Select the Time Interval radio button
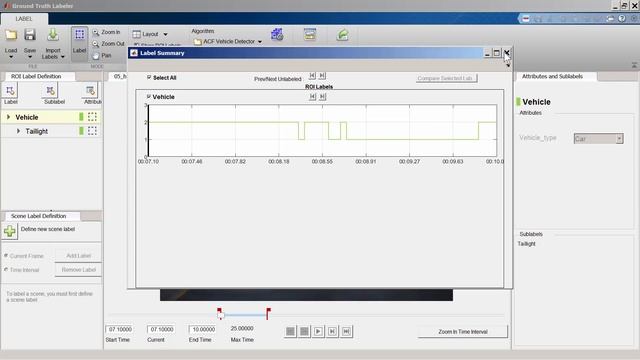 (x=6, y=269)
